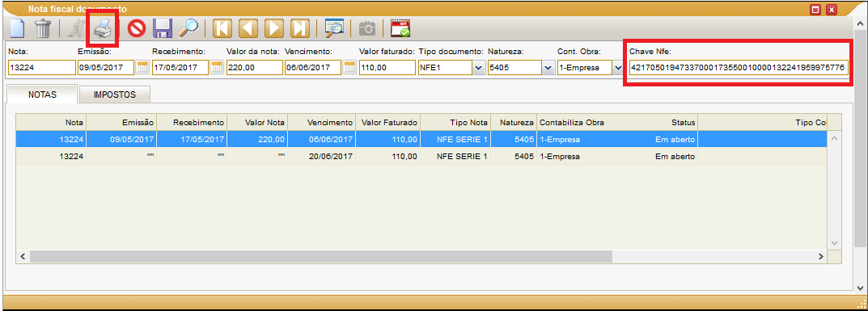Save using the floppy disk icon
The image size is (868, 311).
coord(163,28)
